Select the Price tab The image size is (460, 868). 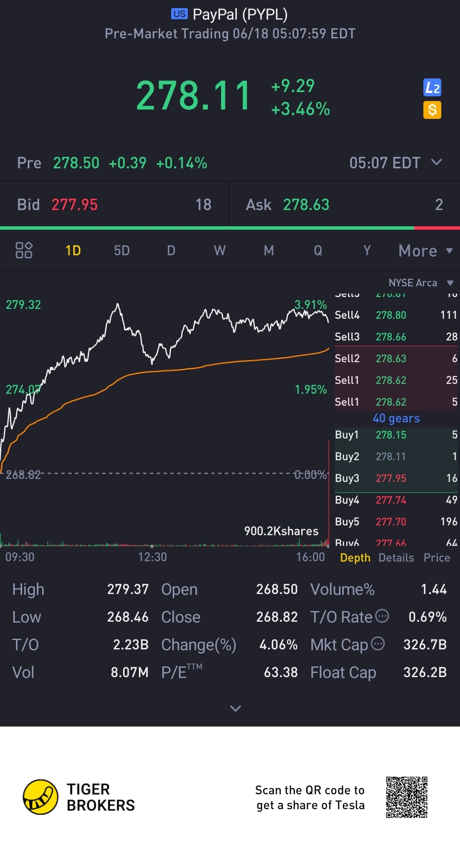[x=437, y=558]
